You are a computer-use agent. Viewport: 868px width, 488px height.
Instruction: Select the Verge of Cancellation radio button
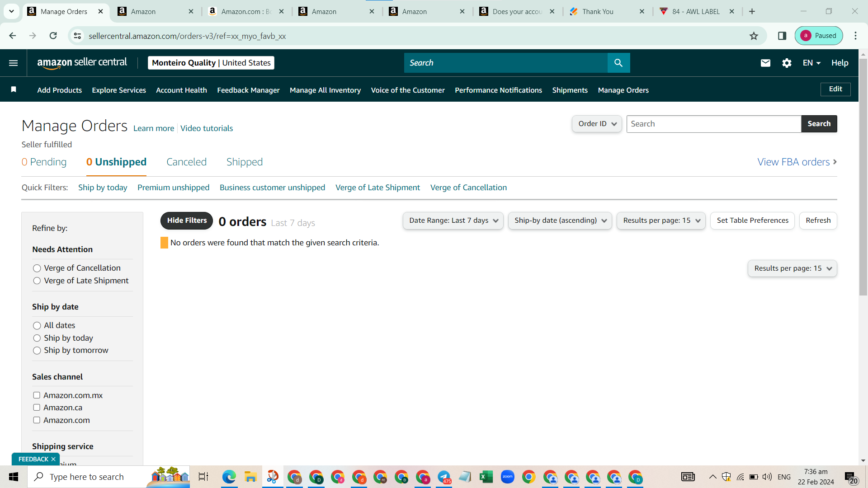coord(37,268)
